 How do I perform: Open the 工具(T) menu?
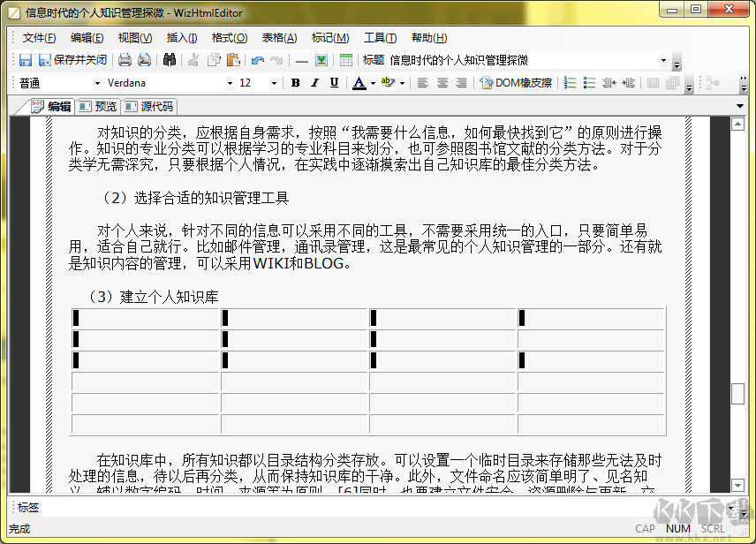(x=380, y=38)
